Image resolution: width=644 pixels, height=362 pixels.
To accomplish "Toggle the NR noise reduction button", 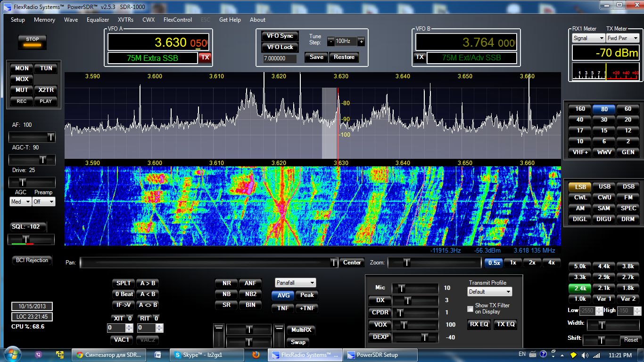I will click(226, 283).
